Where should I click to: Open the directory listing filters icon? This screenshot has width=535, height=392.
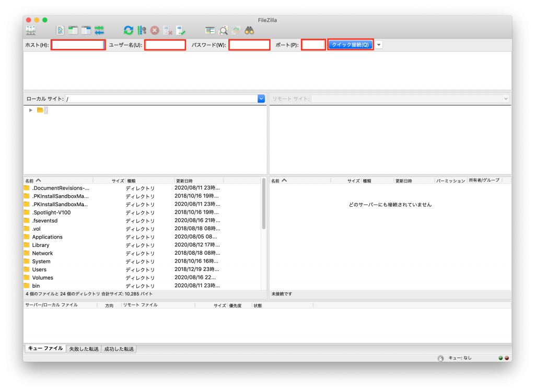click(210, 30)
